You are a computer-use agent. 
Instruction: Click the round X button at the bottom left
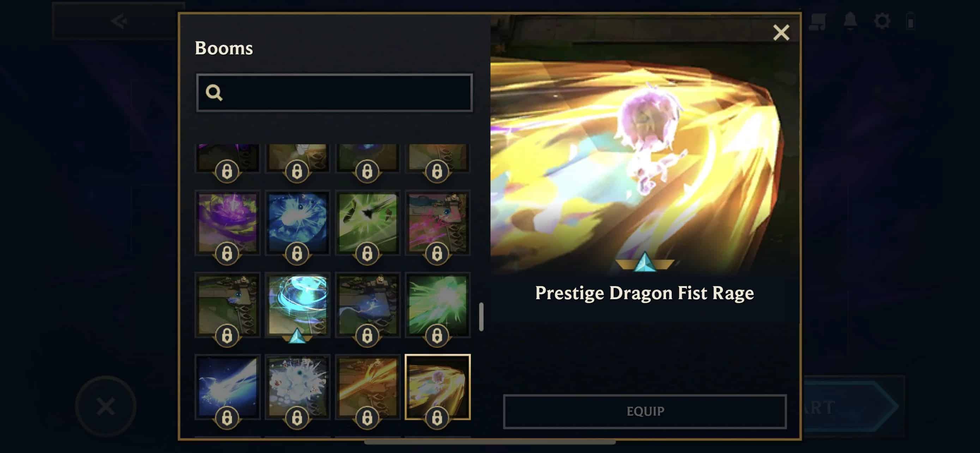pos(106,406)
